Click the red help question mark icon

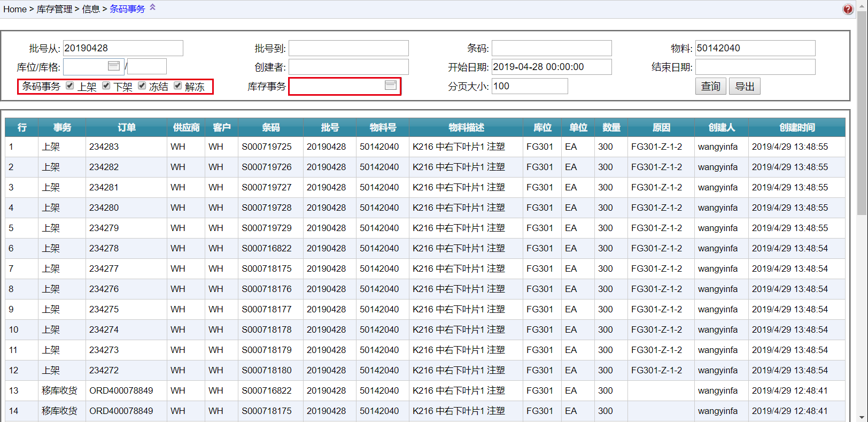click(848, 9)
